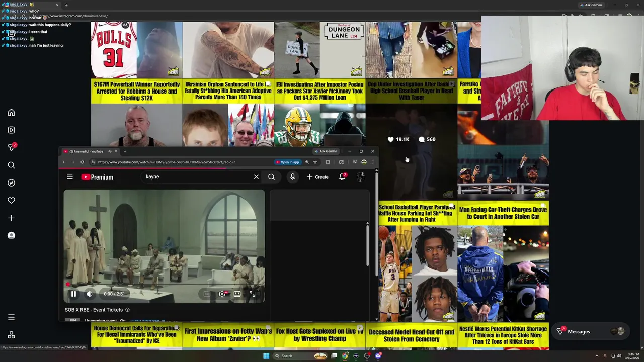Open Instagram Explore compass icon

click(11, 183)
